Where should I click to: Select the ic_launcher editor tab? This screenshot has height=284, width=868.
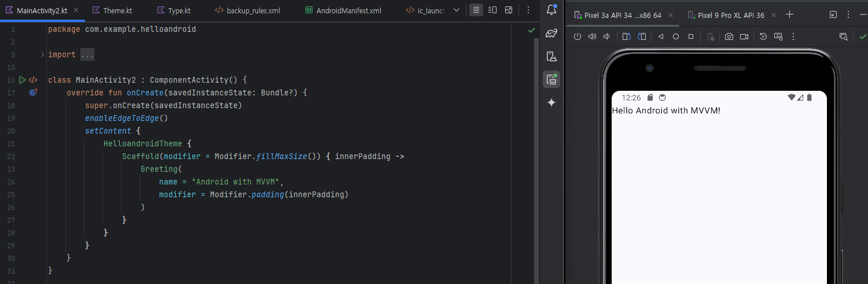tap(425, 10)
